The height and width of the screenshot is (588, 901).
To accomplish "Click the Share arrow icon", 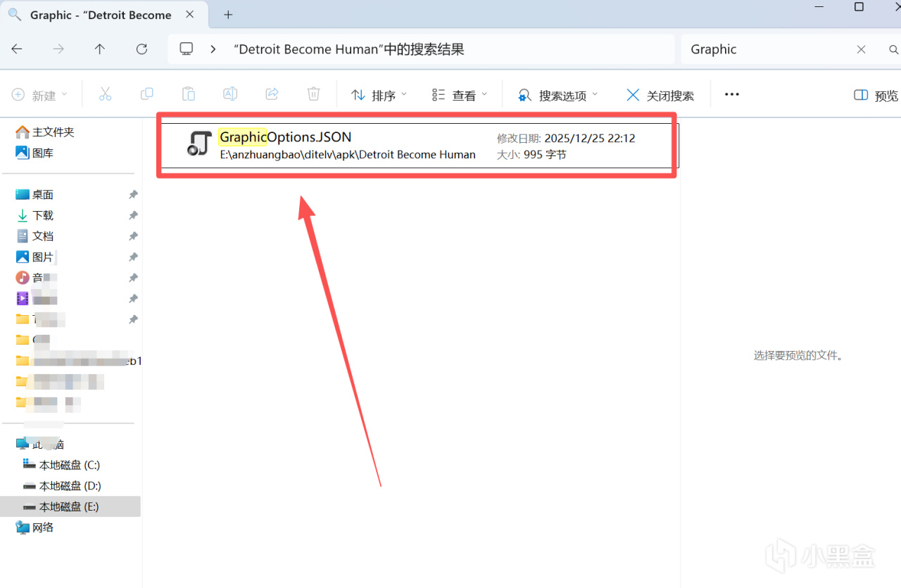I will click(x=272, y=94).
